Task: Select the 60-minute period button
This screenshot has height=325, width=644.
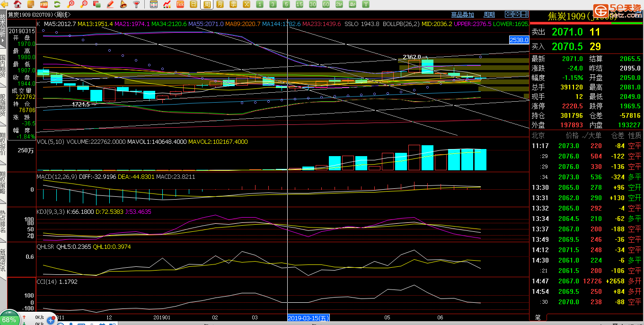Action: (326, 4)
